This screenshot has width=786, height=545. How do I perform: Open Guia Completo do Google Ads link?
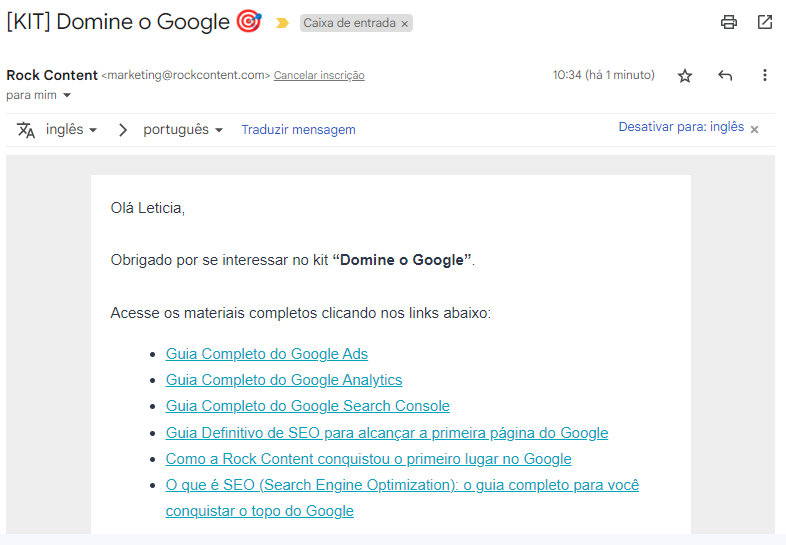(266, 354)
